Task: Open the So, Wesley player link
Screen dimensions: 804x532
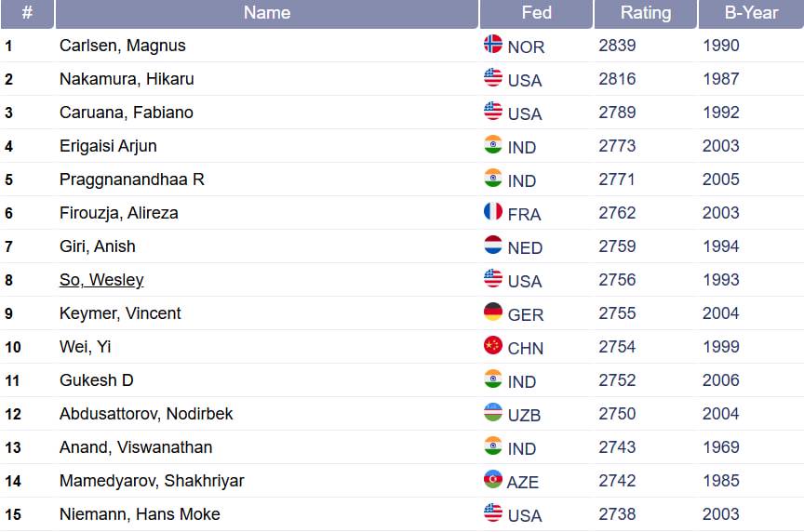Action: click(x=101, y=280)
